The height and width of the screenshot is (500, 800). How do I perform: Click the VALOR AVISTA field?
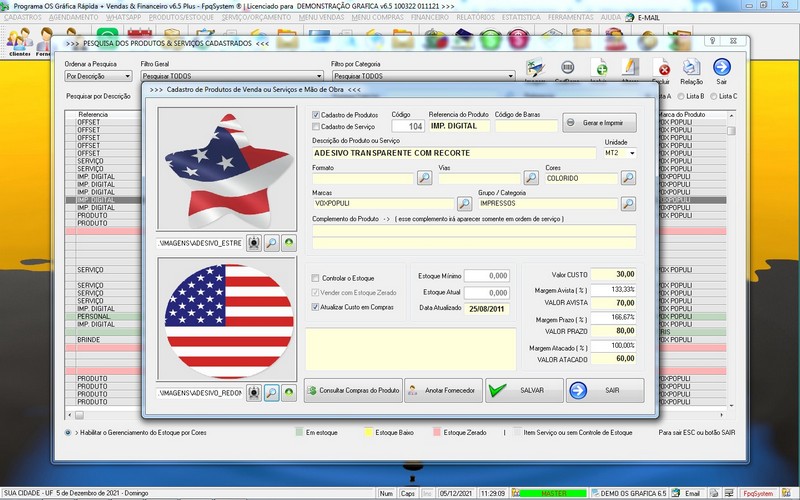[613, 303]
